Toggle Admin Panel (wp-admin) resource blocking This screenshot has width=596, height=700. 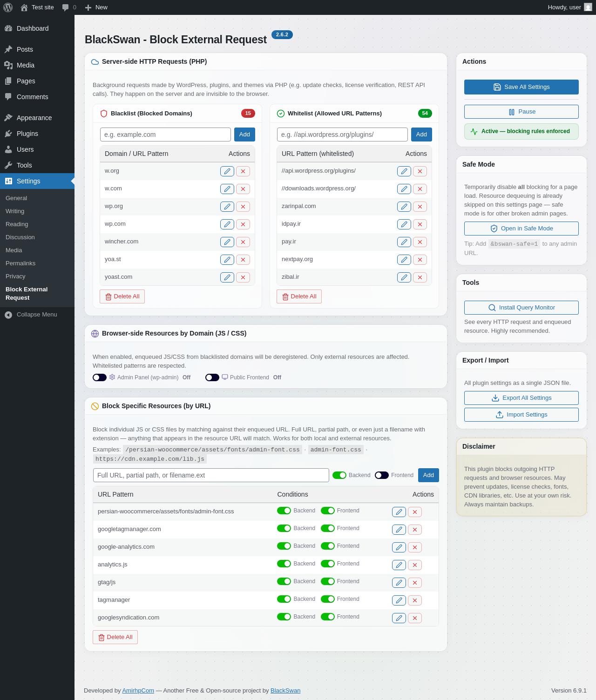(x=100, y=377)
